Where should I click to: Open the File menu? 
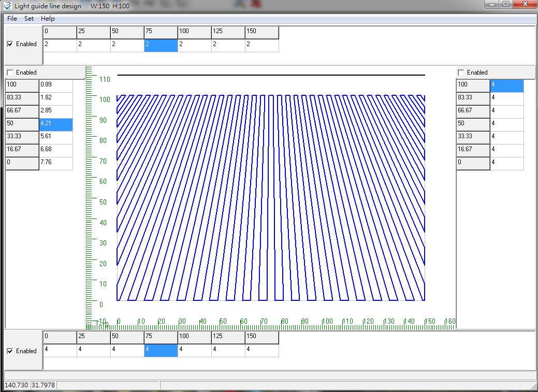[12, 19]
